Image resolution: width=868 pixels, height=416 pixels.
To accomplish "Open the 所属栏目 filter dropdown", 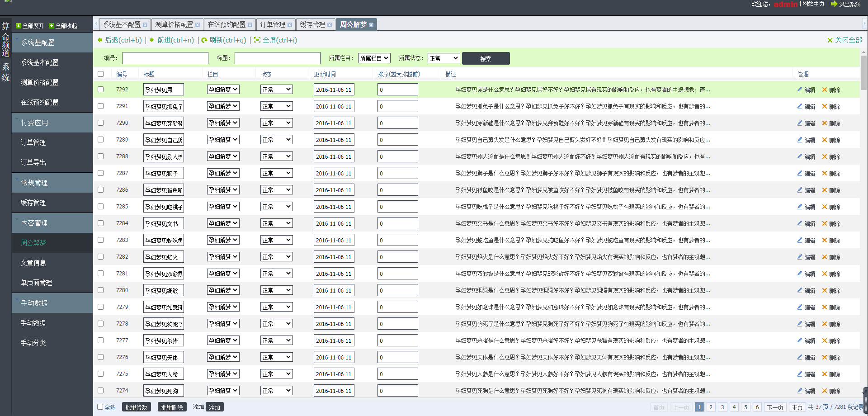I will (x=374, y=58).
